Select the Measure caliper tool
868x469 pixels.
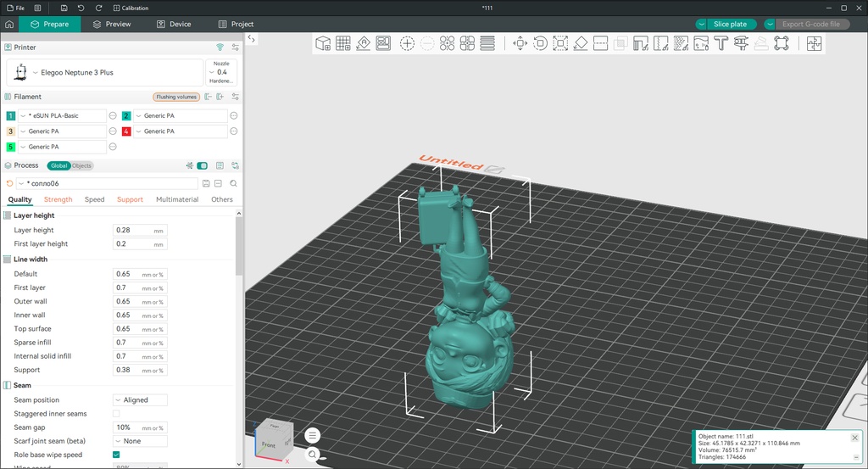pyautogui.click(x=741, y=43)
